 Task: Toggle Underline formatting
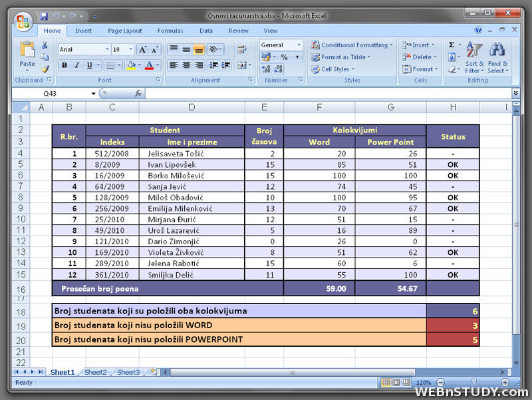coord(90,65)
